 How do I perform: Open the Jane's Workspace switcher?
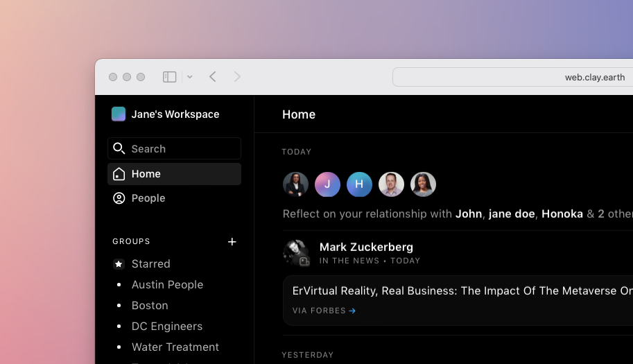click(x=175, y=114)
